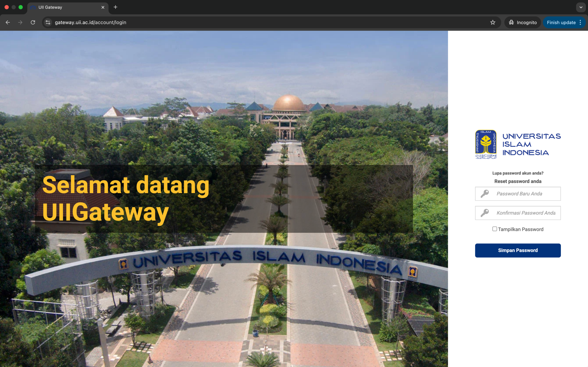This screenshot has width=588, height=367.
Task: Click the browser forward arrow
Action: (20, 22)
